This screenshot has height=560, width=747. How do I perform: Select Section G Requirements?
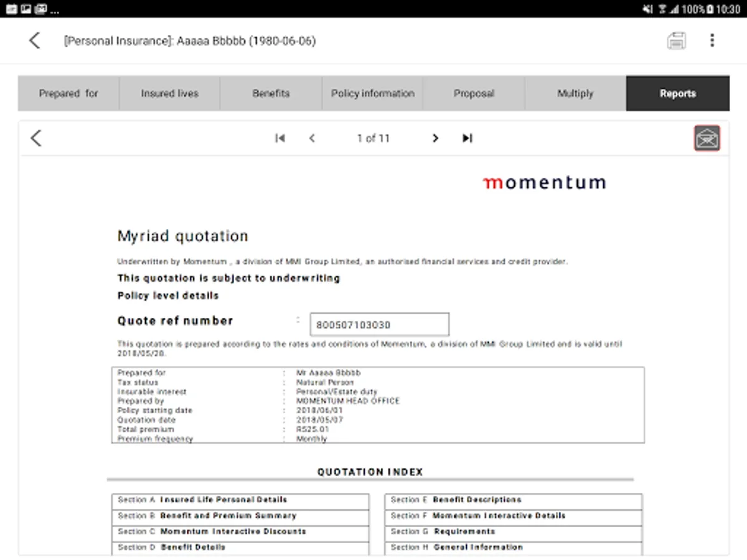[514, 532]
